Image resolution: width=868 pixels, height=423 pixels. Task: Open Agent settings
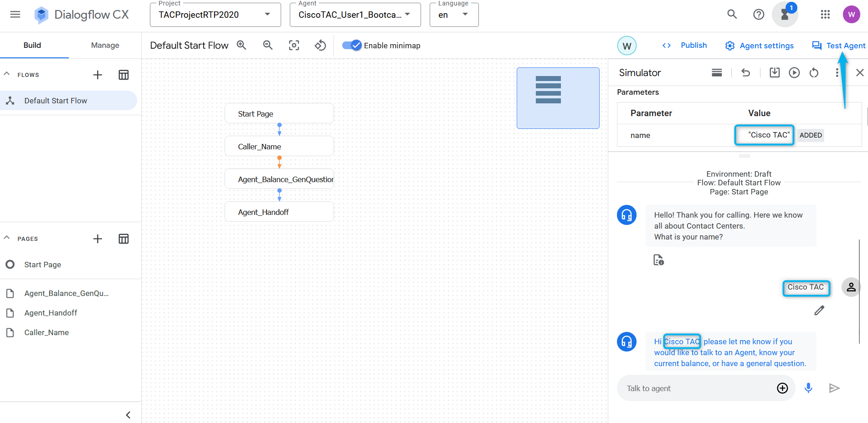(760, 46)
